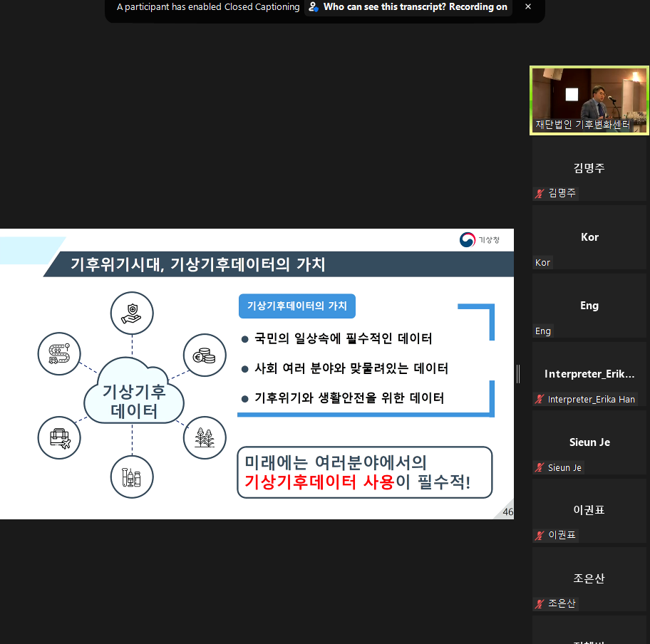
Task: Click the crops agriculture icon on the slide
Action: click(x=205, y=437)
